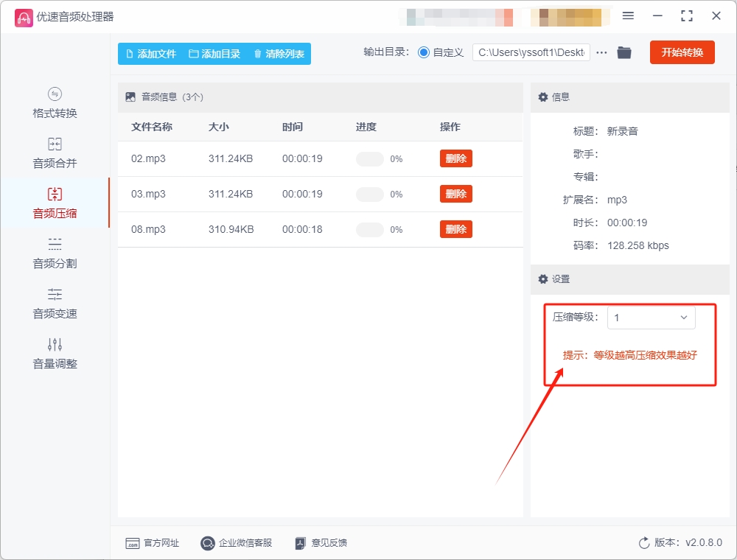Open 企业微信客服 customer service

click(237, 543)
